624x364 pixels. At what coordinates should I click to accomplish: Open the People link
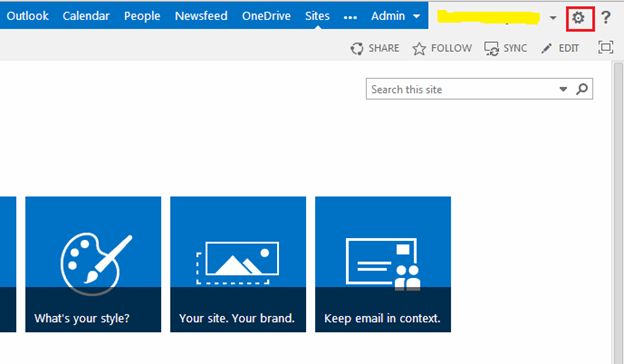(142, 16)
